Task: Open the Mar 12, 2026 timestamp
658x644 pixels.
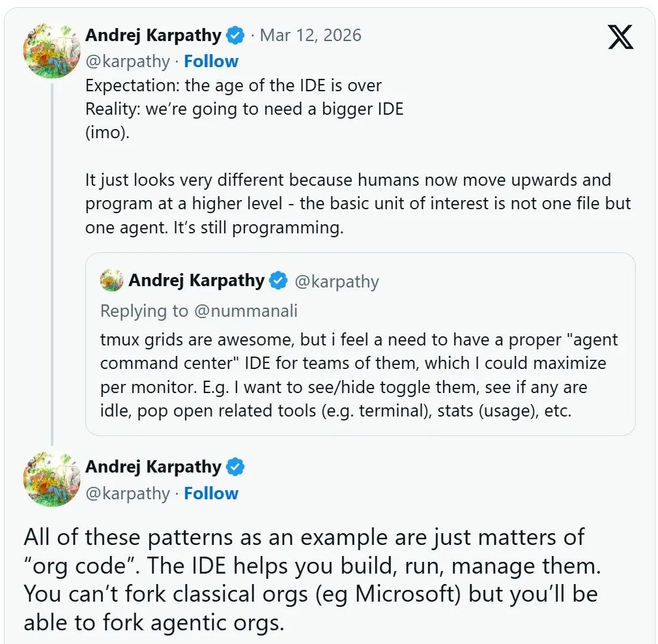Action: click(310, 35)
